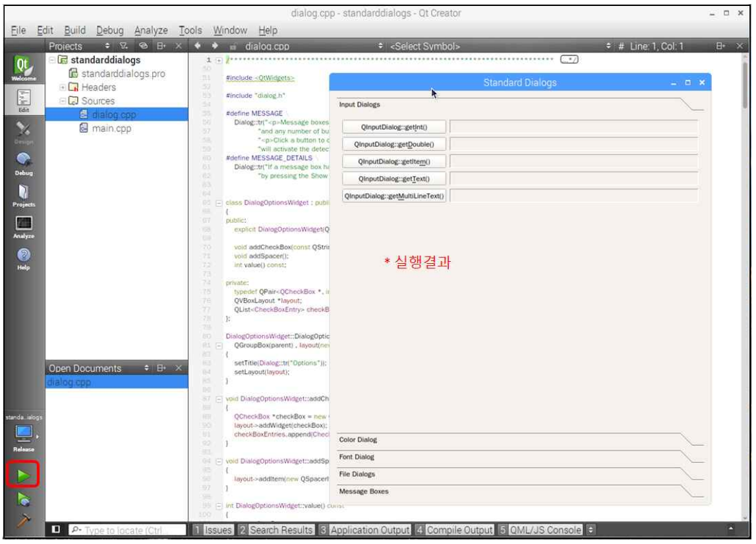Open the Issues output pane
This screenshot has height=544, width=756.
point(213,529)
